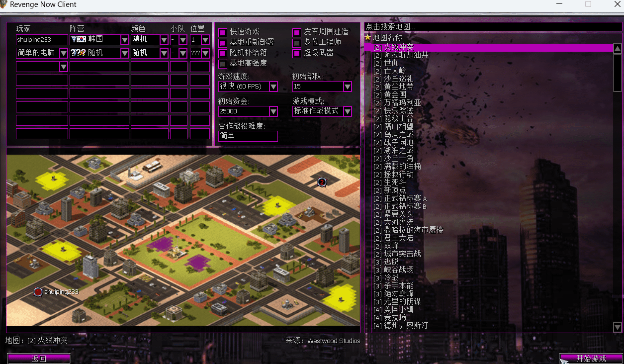
Task: Click the map list scroll down arrow
Action: [618, 327]
